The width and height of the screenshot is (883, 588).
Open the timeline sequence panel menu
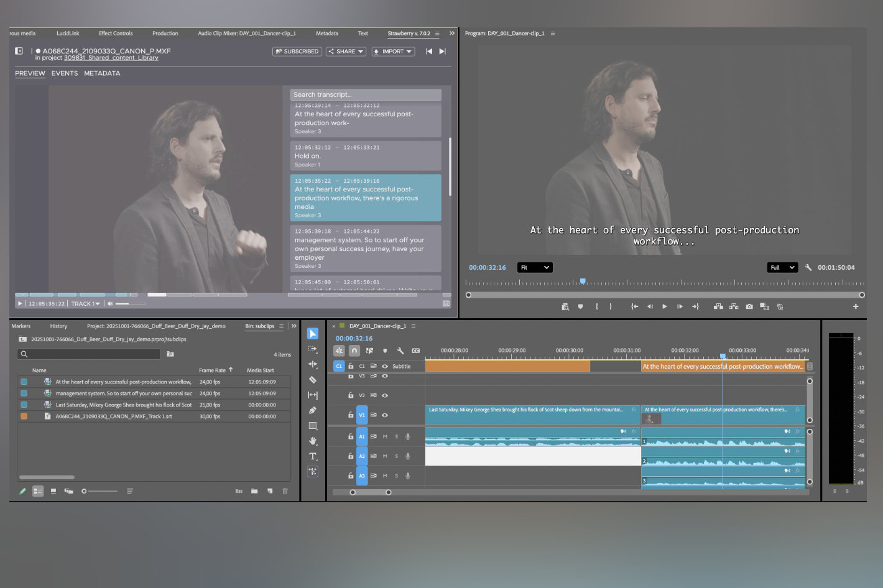click(414, 326)
